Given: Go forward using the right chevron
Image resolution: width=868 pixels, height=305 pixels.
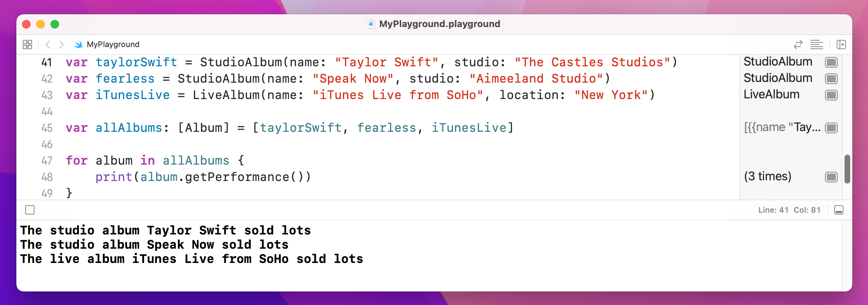Looking at the screenshot, I should tap(62, 45).
